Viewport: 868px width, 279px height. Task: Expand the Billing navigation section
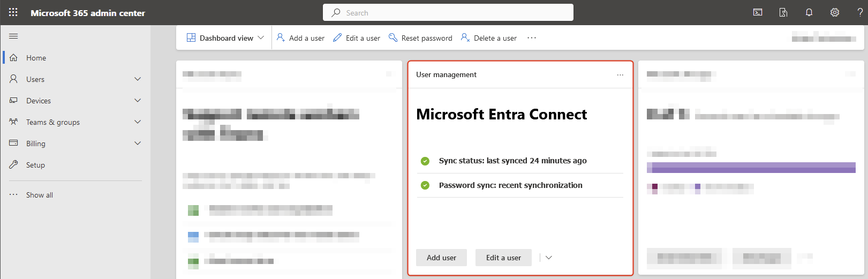tap(138, 144)
